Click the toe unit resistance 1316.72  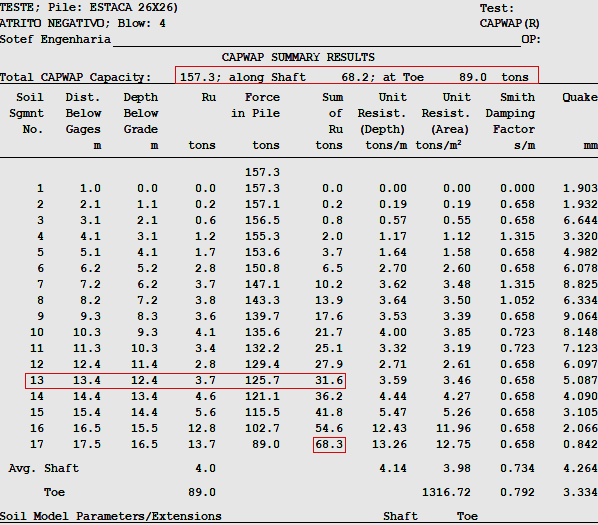pyautogui.click(x=446, y=492)
